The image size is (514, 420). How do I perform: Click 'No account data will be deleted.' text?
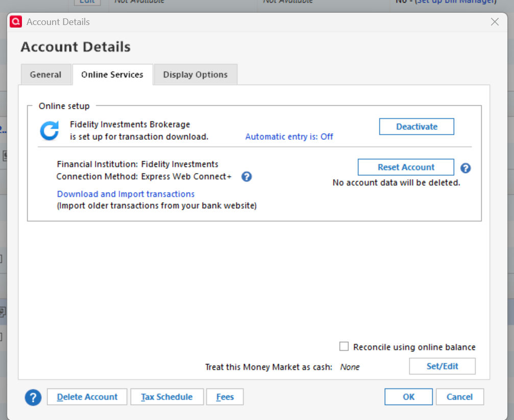pyautogui.click(x=396, y=183)
